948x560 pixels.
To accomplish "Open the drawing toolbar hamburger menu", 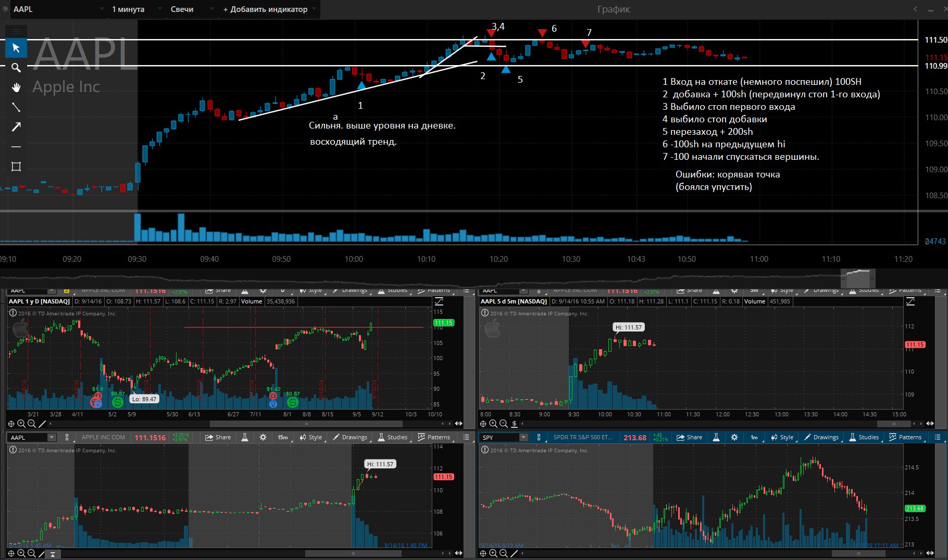I will click(x=16, y=31).
